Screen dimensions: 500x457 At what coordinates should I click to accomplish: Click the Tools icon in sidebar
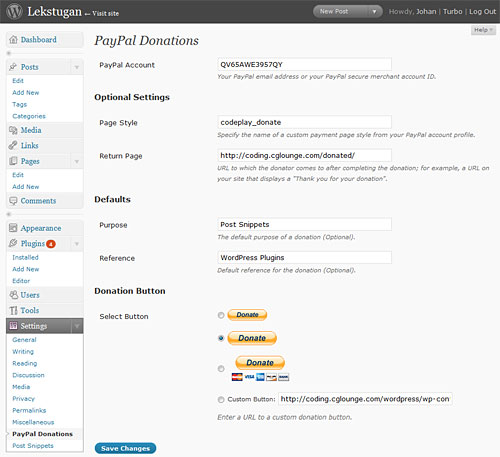pyautogui.click(x=13, y=310)
